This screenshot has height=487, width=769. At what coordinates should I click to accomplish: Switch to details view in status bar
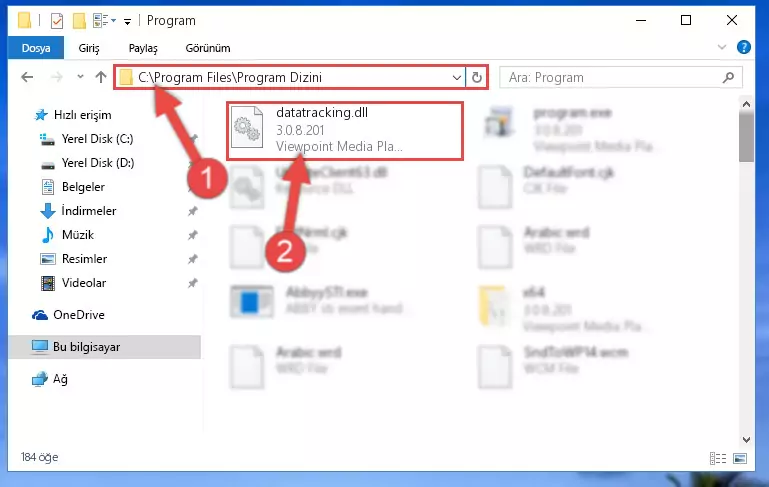point(718,458)
